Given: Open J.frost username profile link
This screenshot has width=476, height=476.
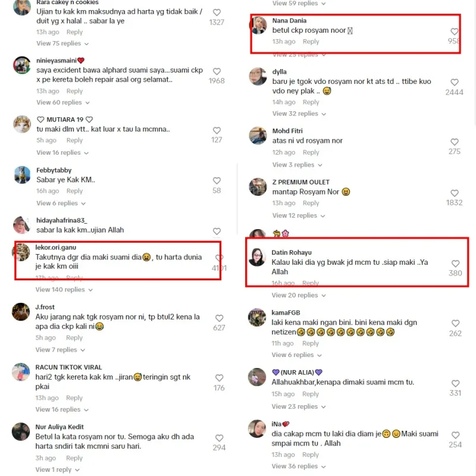Looking at the screenshot, I should [45, 307].
